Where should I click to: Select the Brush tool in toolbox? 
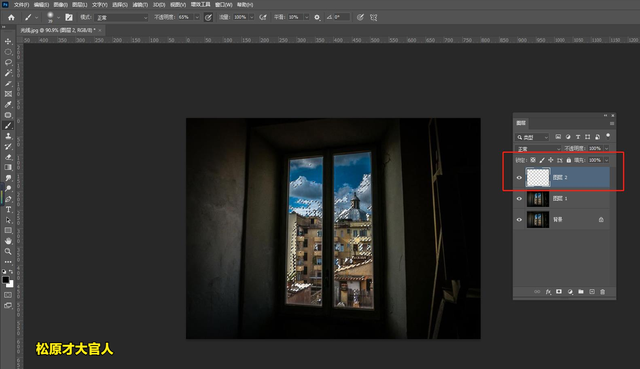[x=8, y=125]
